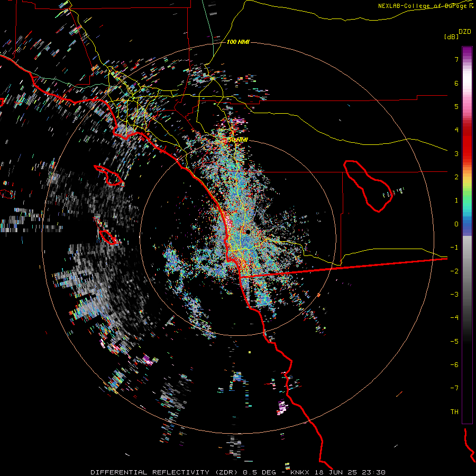Click the pink-white echo cluster near bottom

pos(282,407)
